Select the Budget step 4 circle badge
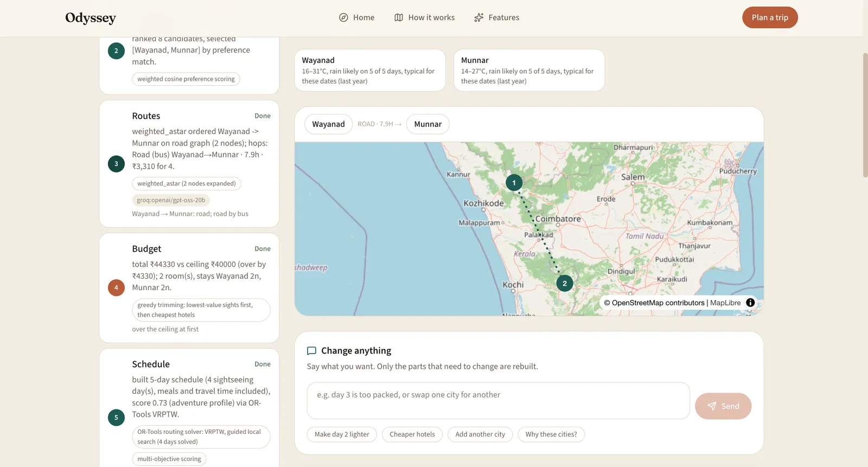This screenshot has height=467, width=868. coord(116,287)
